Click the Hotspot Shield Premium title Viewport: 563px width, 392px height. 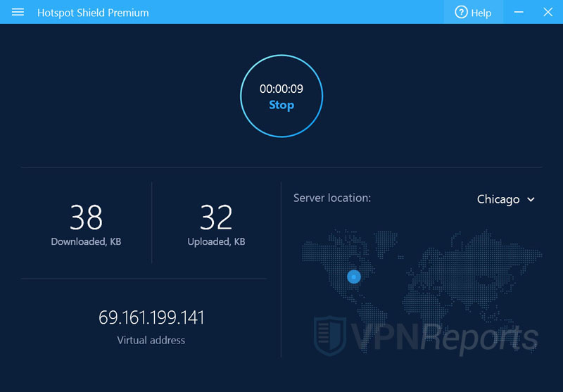click(x=93, y=13)
